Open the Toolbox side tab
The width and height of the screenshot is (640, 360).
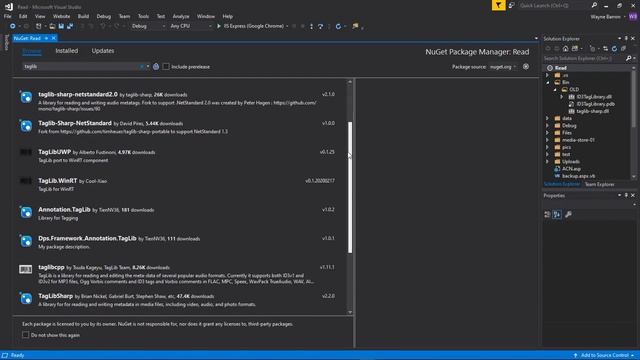pos(6,42)
